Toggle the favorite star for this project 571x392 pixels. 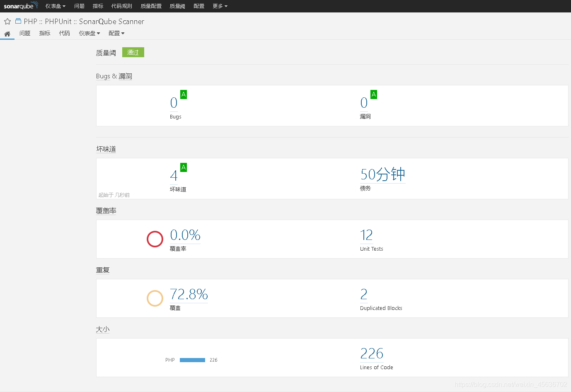pyautogui.click(x=7, y=21)
